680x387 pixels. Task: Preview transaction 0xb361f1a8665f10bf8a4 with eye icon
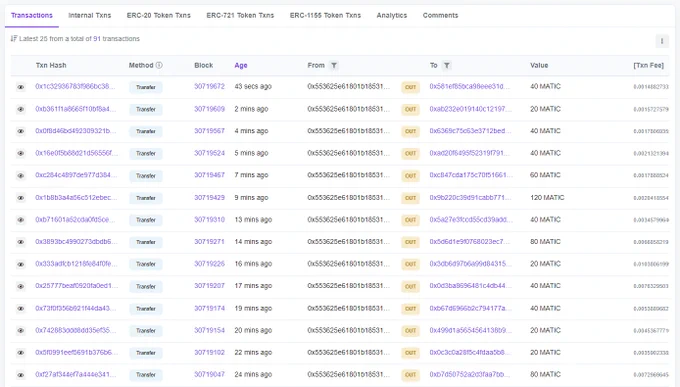point(20,109)
